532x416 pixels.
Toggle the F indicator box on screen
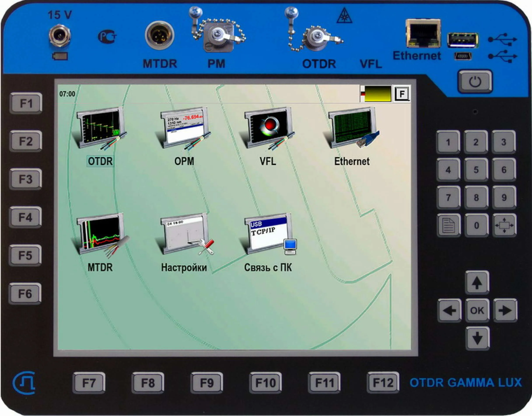click(402, 94)
